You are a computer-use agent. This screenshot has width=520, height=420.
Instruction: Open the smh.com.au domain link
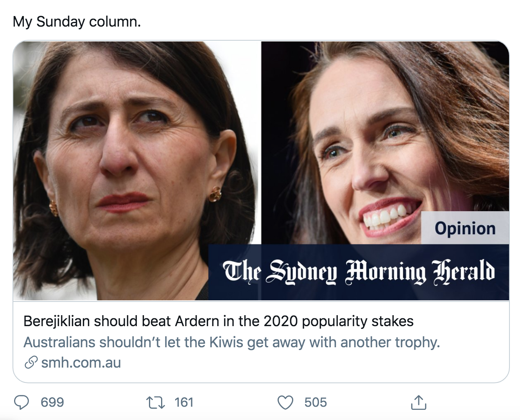81,363
